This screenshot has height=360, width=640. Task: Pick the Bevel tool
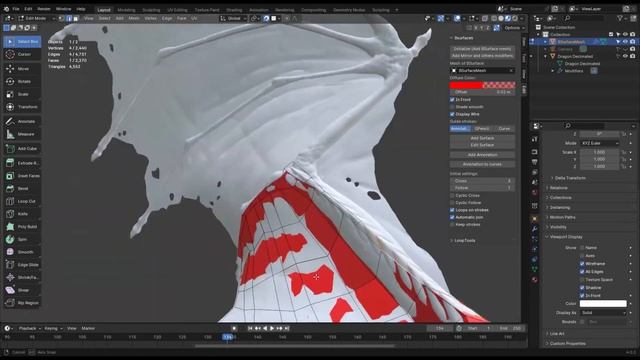pyautogui.click(x=22, y=189)
